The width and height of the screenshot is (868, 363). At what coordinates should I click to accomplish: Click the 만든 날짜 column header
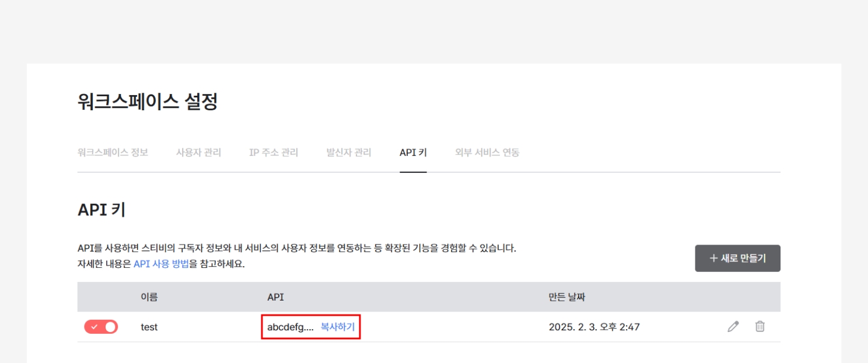[x=566, y=297]
